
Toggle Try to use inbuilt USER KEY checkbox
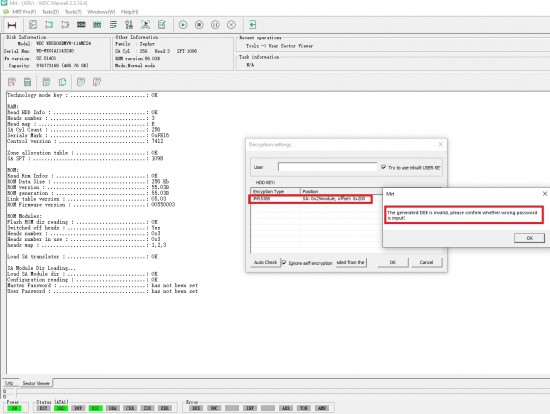(384, 167)
